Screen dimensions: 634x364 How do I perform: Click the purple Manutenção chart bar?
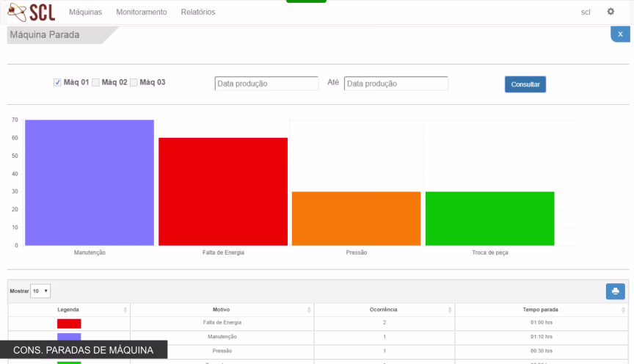pyautogui.click(x=89, y=182)
